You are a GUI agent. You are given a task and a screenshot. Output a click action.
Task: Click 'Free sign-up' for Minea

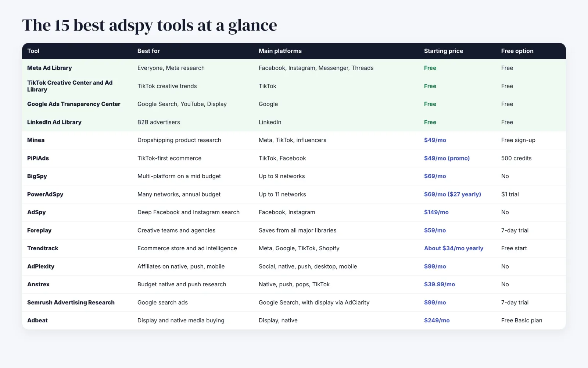click(x=518, y=140)
